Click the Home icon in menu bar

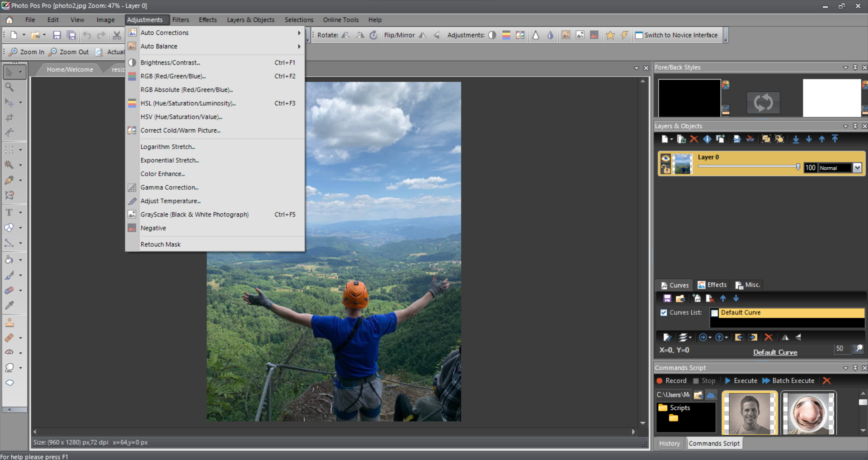point(9,20)
